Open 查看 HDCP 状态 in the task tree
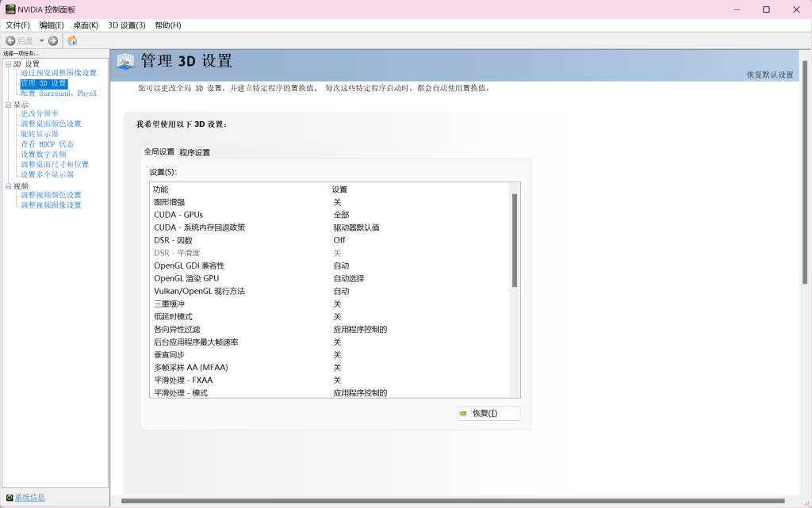This screenshot has height=508, width=812. [47, 144]
